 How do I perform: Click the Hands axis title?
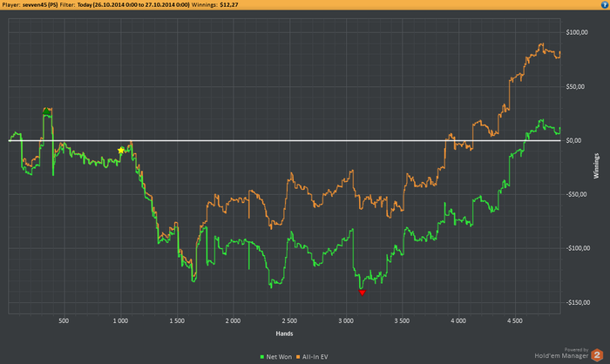coord(284,334)
